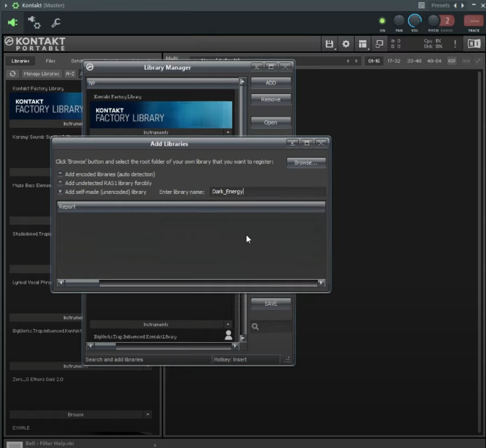486x448 pixels.
Task: Adjust the PITCH knob
Action: (433, 21)
